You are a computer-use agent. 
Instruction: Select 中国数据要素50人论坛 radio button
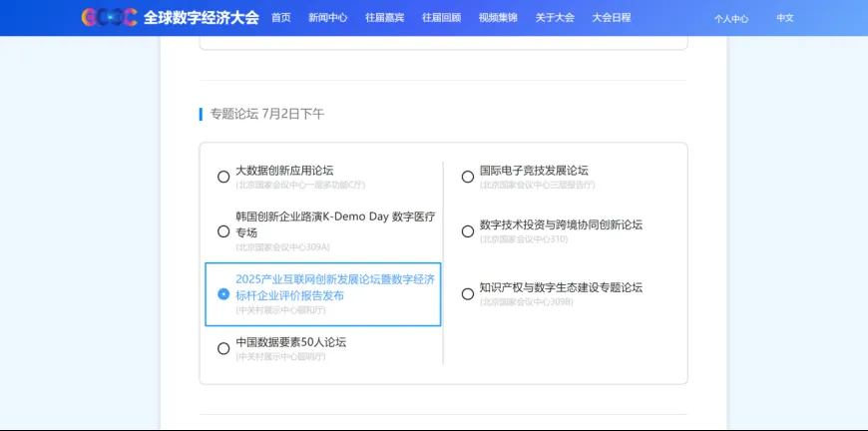coord(223,348)
